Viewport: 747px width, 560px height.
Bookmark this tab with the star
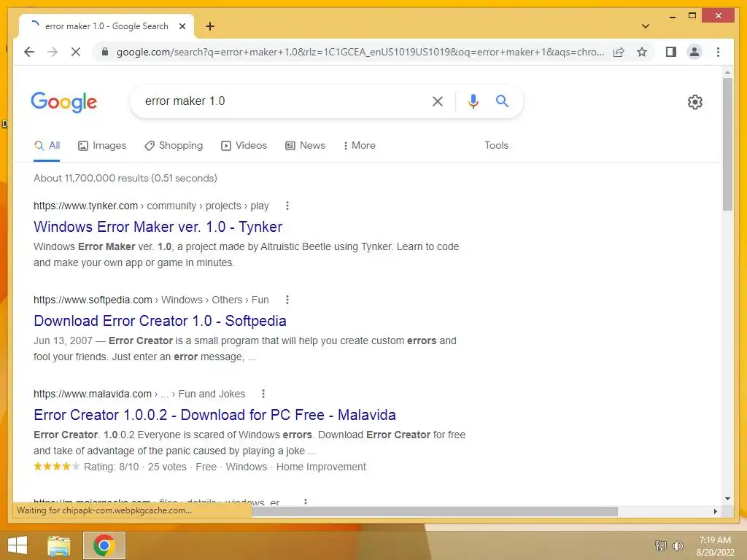(x=642, y=52)
